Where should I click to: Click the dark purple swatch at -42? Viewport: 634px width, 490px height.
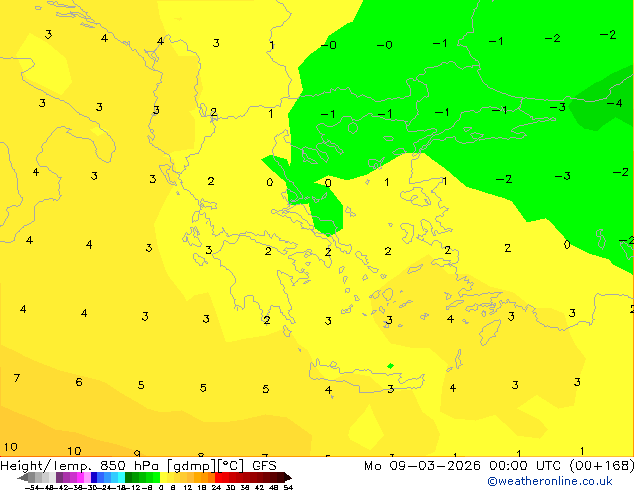pyautogui.click(x=59, y=477)
